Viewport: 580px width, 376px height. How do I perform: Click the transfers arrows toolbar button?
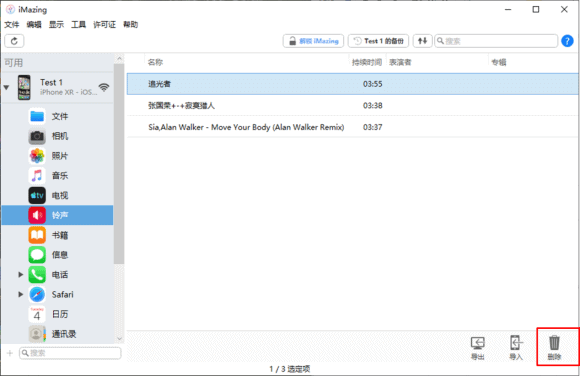click(x=422, y=41)
